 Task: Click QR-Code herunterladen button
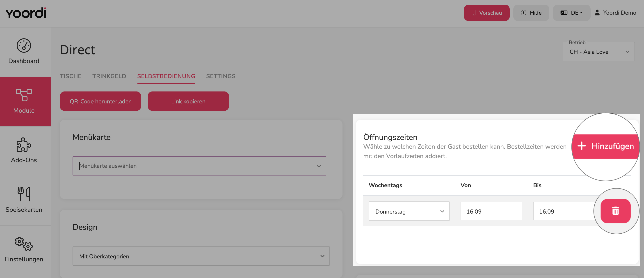[100, 101]
